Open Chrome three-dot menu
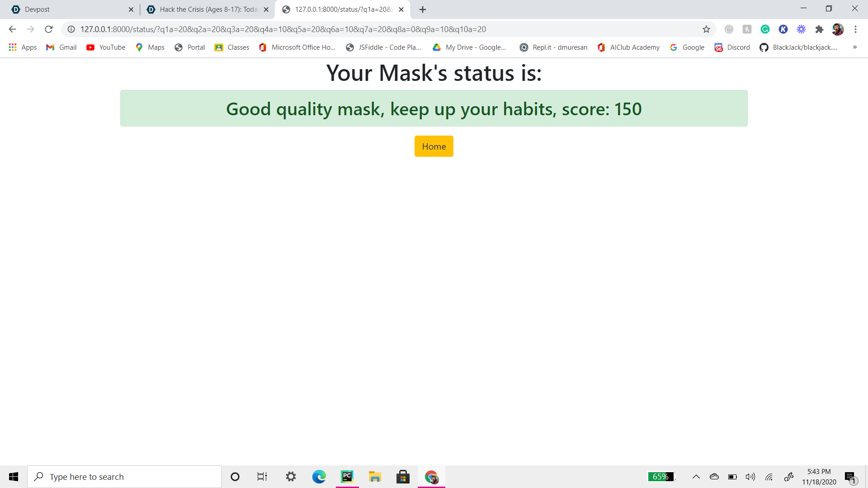The image size is (868, 488). [855, 29]
